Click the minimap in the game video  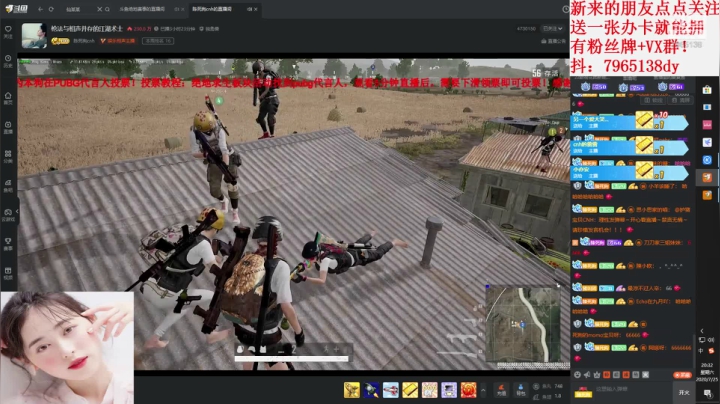coord(523,325)
